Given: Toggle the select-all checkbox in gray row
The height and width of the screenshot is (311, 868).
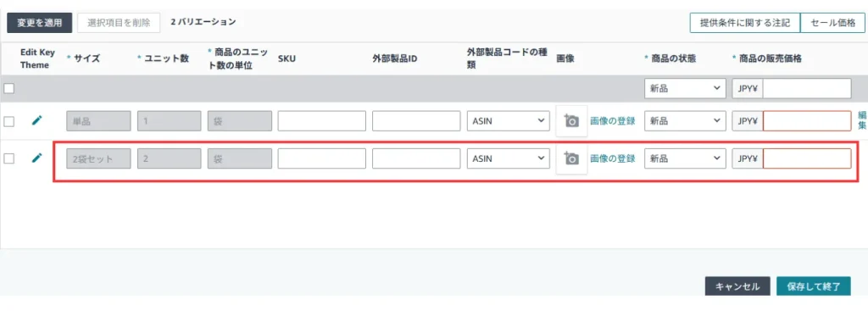Looking at the screenshot, I should [8, 88].
